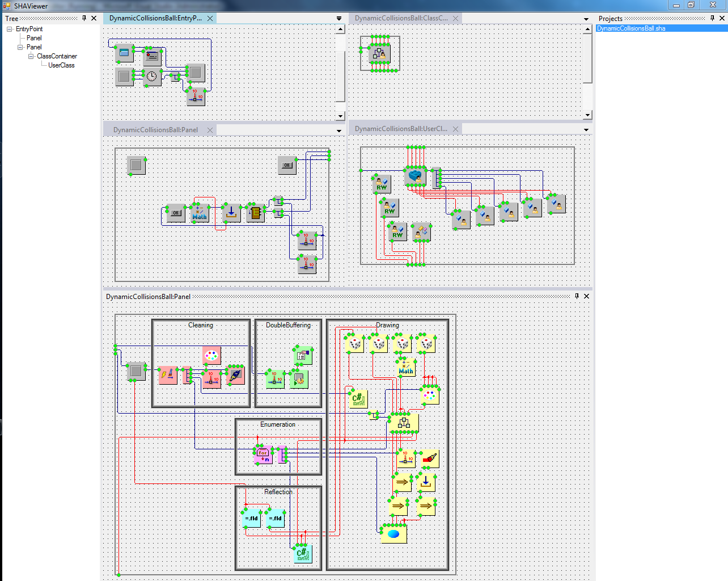Click the blue ellipse node in Drawing group

tap(393, 534)
